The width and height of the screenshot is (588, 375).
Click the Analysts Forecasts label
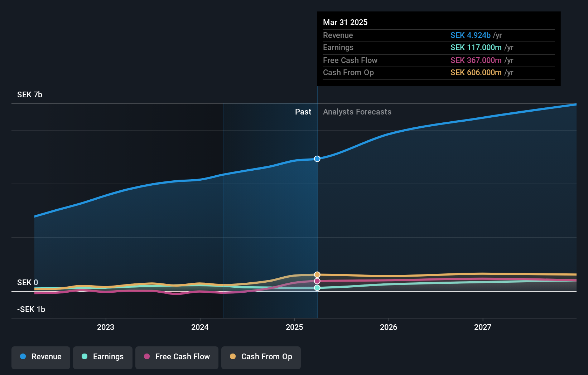(x=357, y=112)
